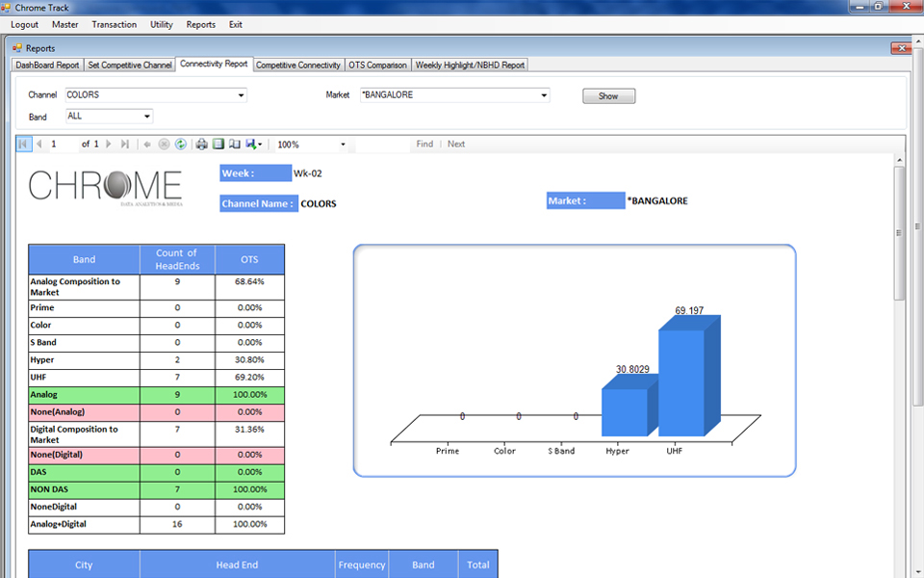
Task: Click the Find link in toolbar
Action: (x=424, y=144)
